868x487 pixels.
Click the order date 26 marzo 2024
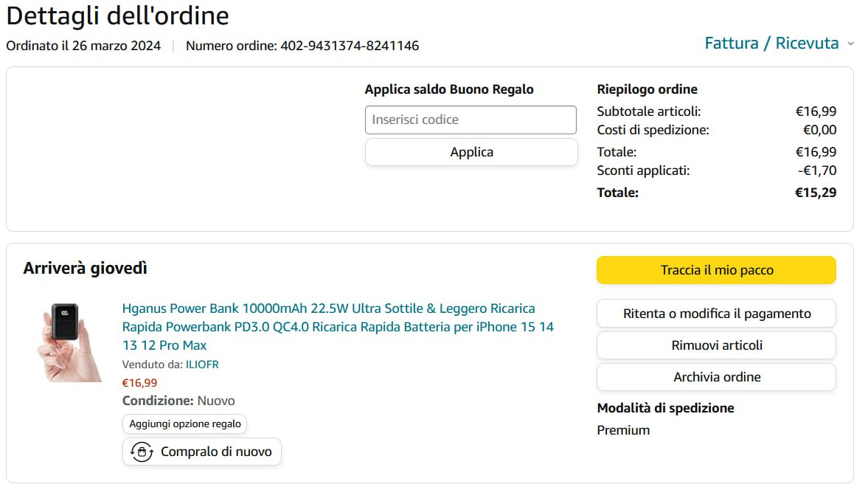(116, 46)
